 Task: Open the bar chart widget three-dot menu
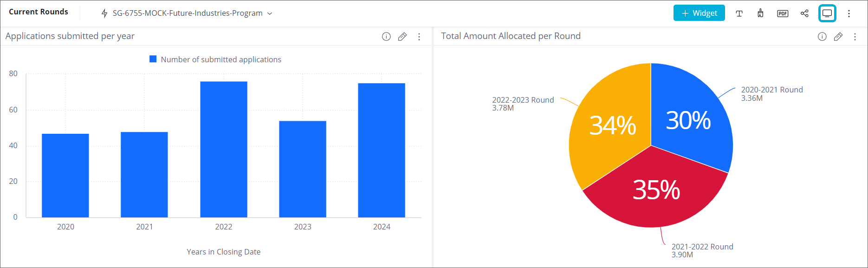tap(419, 37)
